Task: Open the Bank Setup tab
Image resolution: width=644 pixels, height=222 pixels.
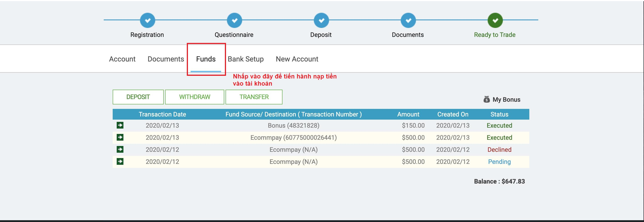Action: pyautogui.click(x=246, y=59)
